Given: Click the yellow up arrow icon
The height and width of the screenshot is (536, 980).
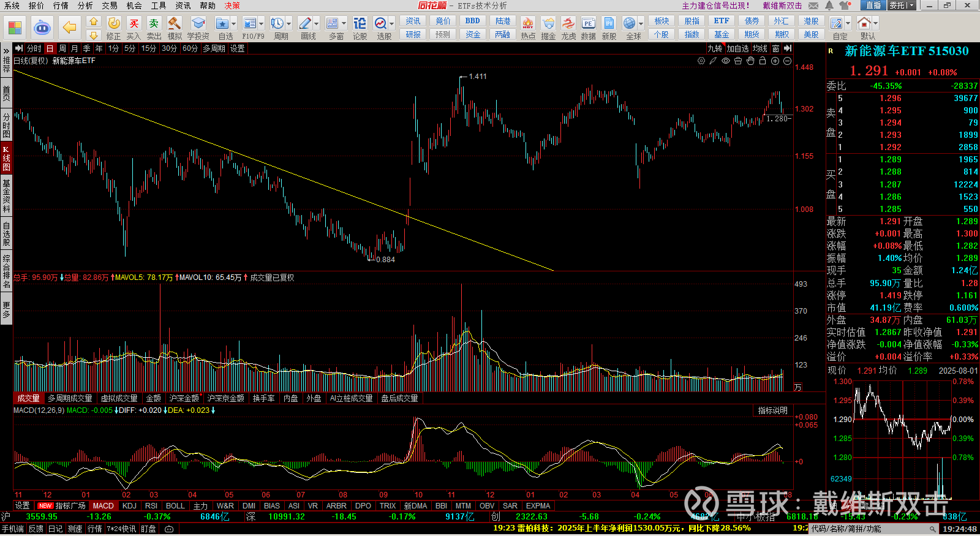Looking at the screenshot, I should 94,21.
